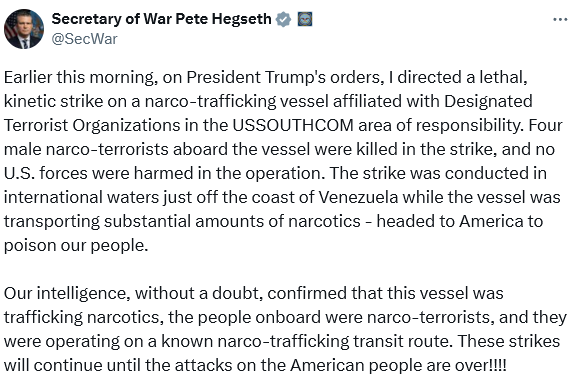Click the phrase "transit route"
Screen dimensions: 577x385
402,342
